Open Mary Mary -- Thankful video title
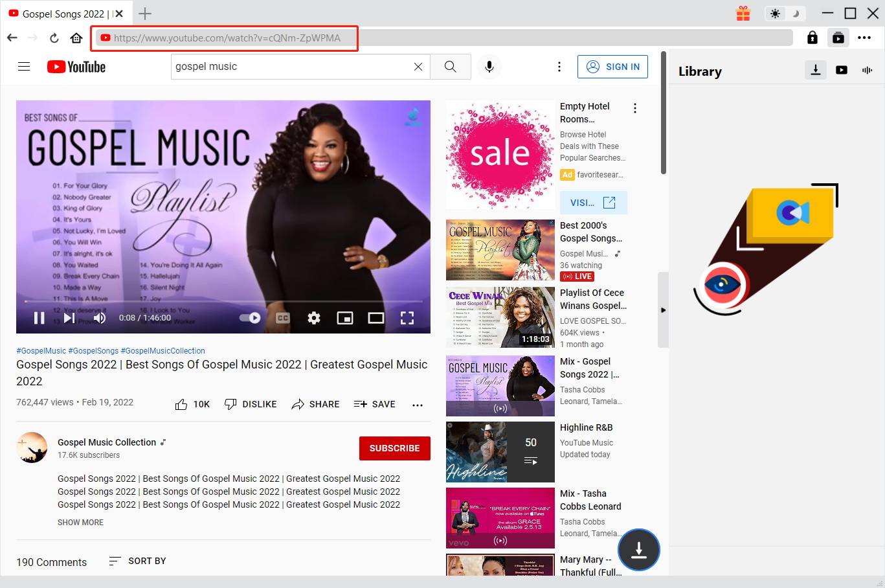 pos(590,566)
